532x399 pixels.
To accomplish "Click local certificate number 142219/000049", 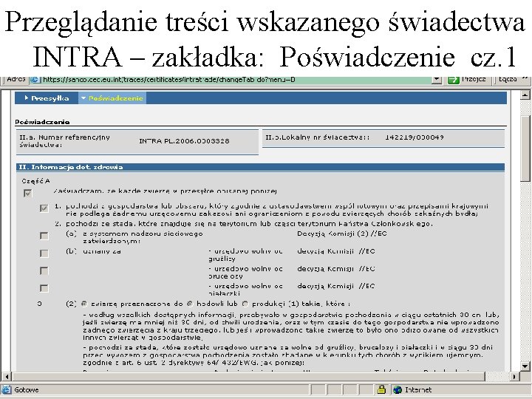I will (x=415, y=137).
